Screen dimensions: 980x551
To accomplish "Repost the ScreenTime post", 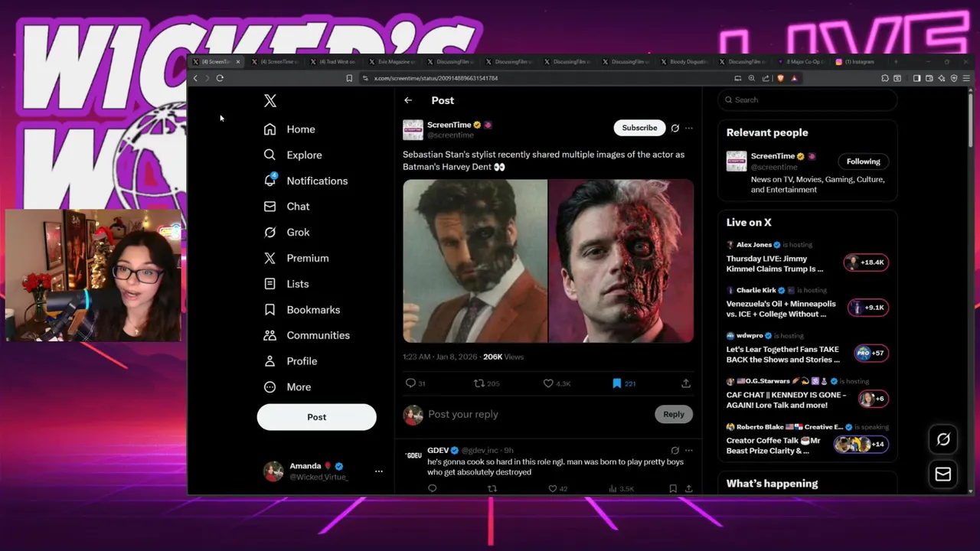I will 486,383.
